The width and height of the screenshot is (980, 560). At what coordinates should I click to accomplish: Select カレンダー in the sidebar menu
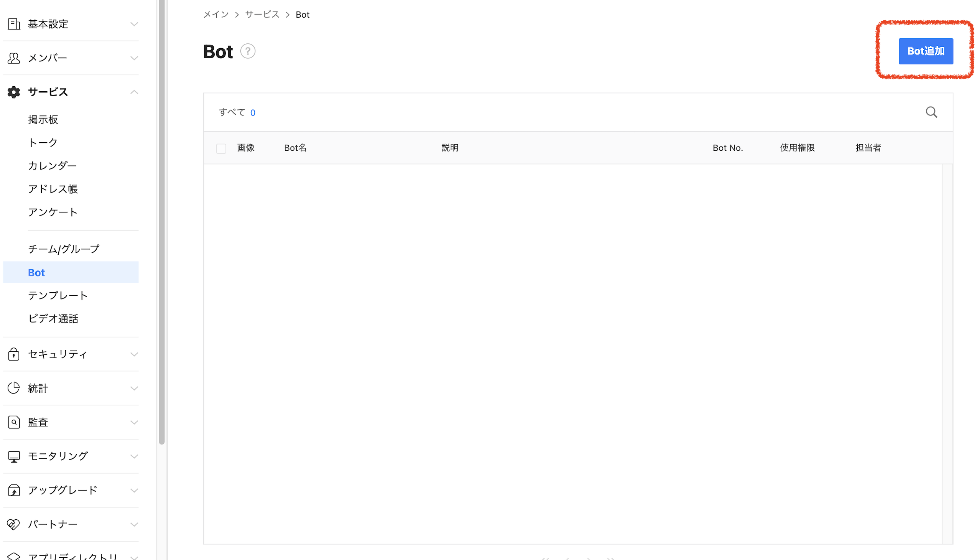(52, 165)
